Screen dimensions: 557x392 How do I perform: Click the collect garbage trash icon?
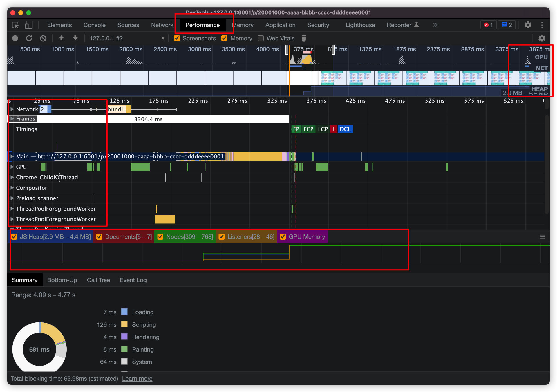(x=304, y=38)
